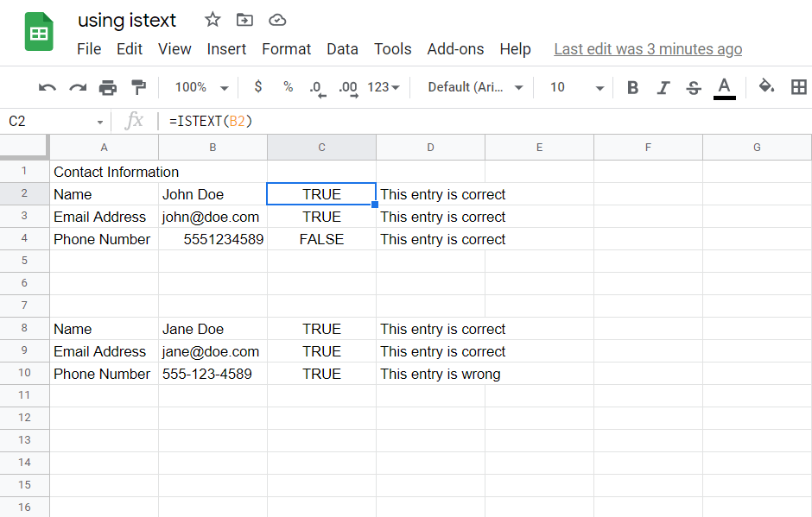Select the 'Email Address' cell in row 9
Viewport: 812px width, 517px height.
[x=104, y=351]
